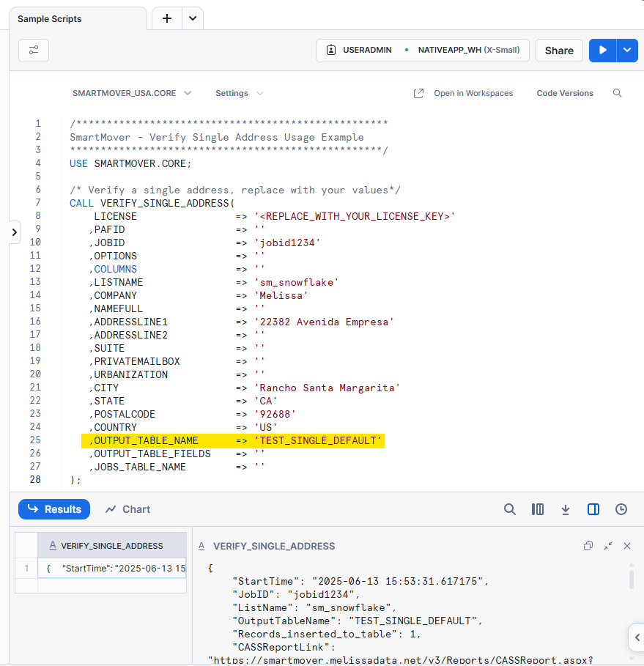This screenshot has width=644, height=666.
Task: Open run options dropdown arrow
Action: click(627, 50)
